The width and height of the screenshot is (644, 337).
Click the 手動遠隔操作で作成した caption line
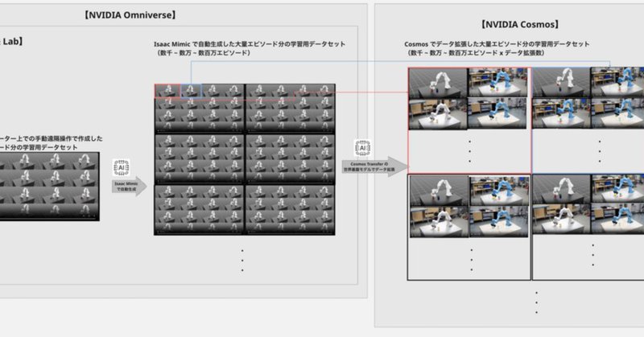pyautogui.click(x=52, y=138)
